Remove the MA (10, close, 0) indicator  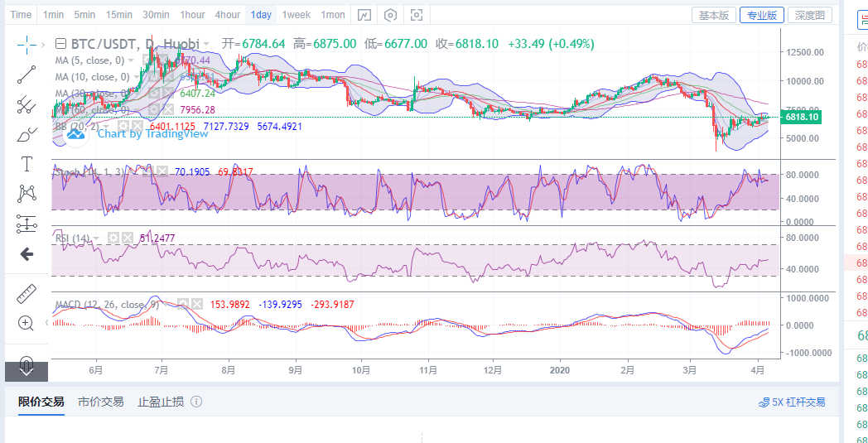click(x=166, y=77)
